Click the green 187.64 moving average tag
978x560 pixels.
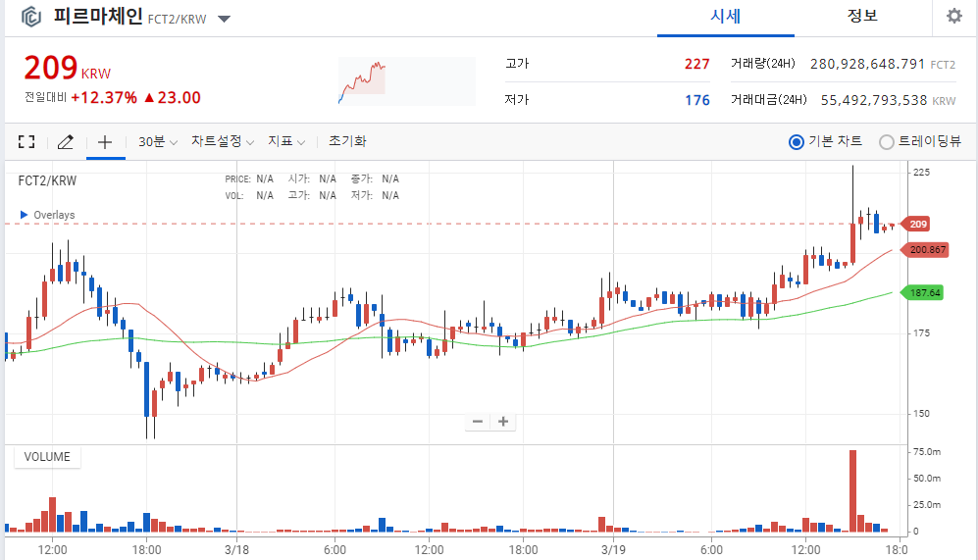(x=923, y=292)
